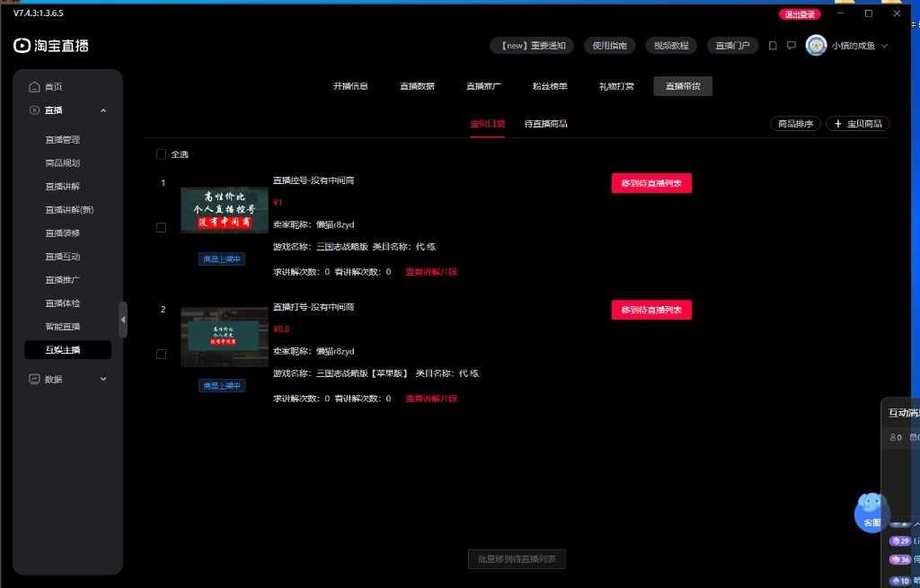Click the 淘宝直播 logo icon
Viewport: 920px width, 588px height.
[22, 46]
